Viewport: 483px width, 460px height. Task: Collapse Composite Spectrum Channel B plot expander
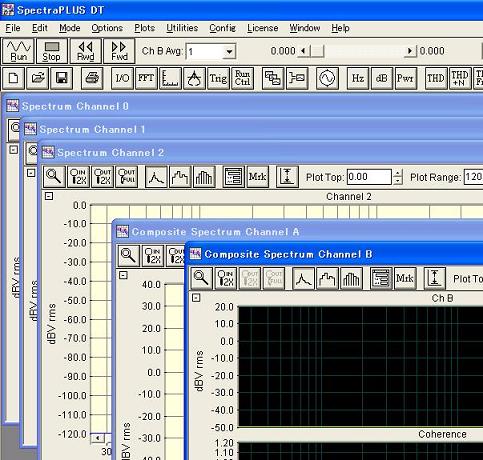(196, 298)
